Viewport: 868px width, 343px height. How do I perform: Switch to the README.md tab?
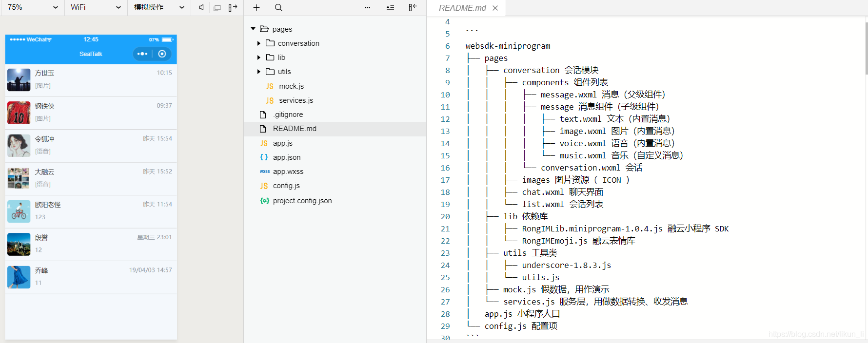[x=462, y=8]
